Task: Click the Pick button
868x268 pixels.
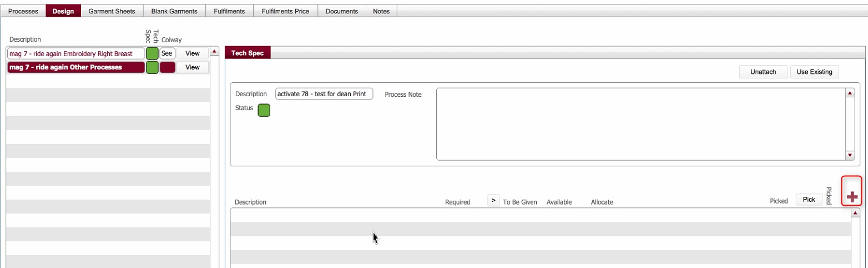Action: coord(809,199)
